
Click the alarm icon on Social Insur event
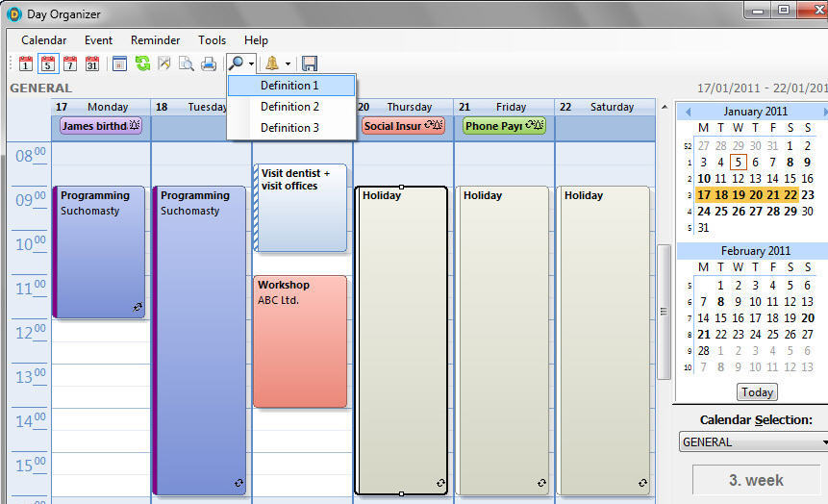click(438, 125)
